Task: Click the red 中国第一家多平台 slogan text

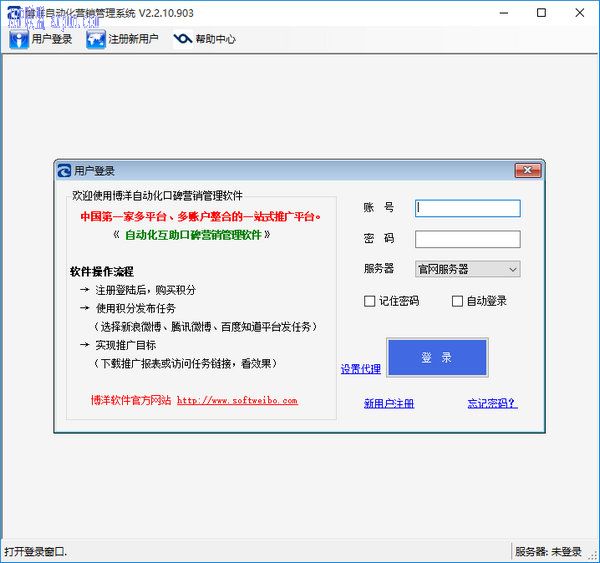Action: tap(201, 217)
